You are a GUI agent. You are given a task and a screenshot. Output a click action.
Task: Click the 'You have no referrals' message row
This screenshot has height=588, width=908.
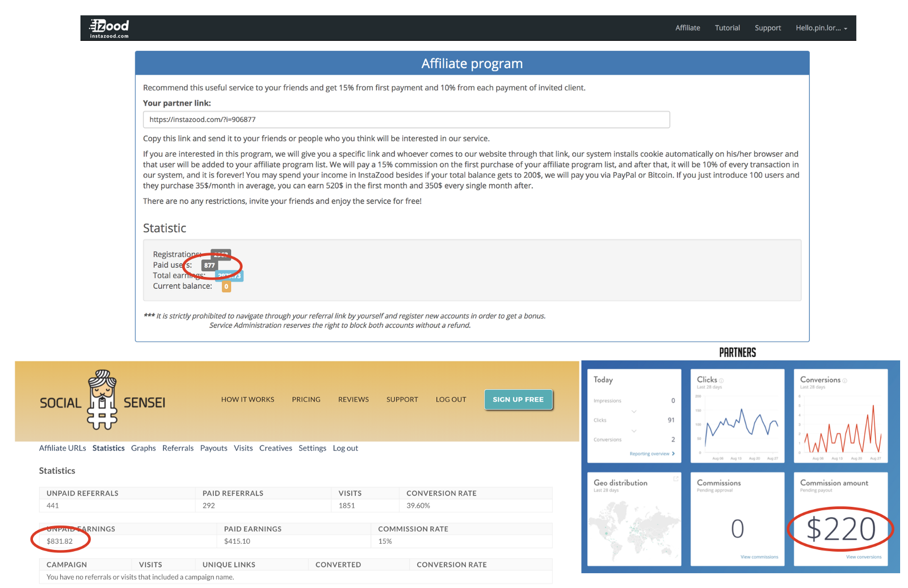coord(296,577)
